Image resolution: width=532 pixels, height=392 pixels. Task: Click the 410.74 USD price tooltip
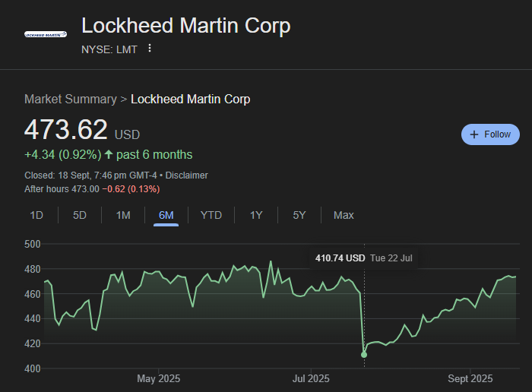(364, 258)
